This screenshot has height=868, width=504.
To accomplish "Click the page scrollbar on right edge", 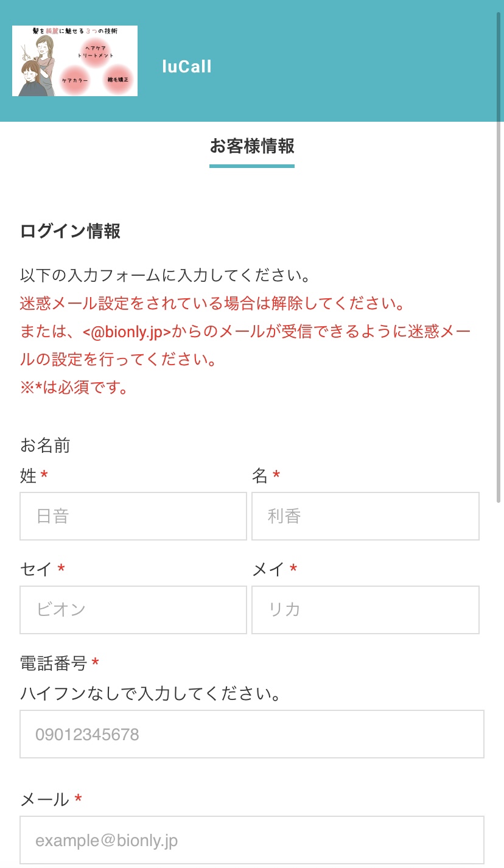I will tap(499, 256).
